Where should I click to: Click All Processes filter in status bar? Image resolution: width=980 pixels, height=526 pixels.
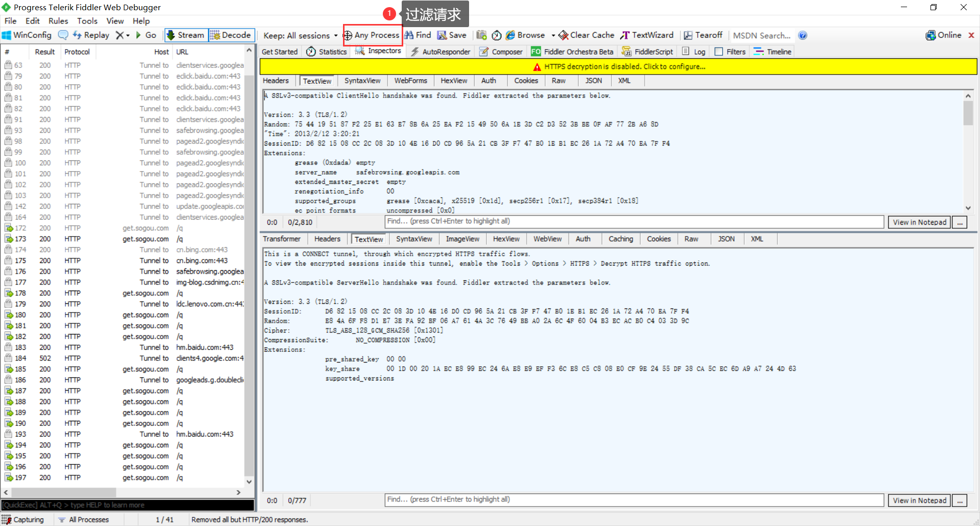click(x=83, y=519)
